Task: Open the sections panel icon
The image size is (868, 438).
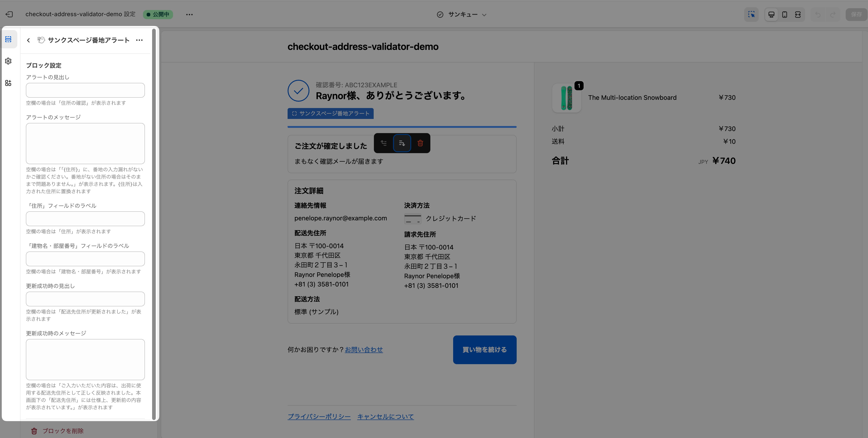Action: click(x=8, y=39)
